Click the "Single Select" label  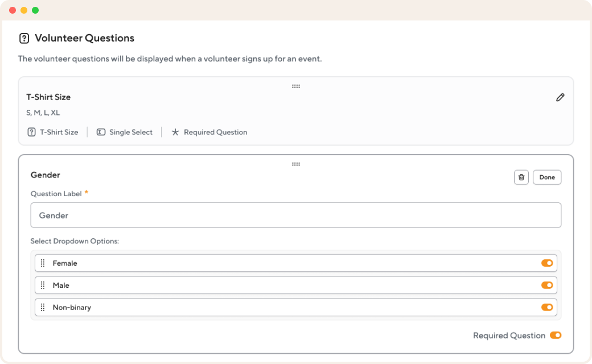131,132
